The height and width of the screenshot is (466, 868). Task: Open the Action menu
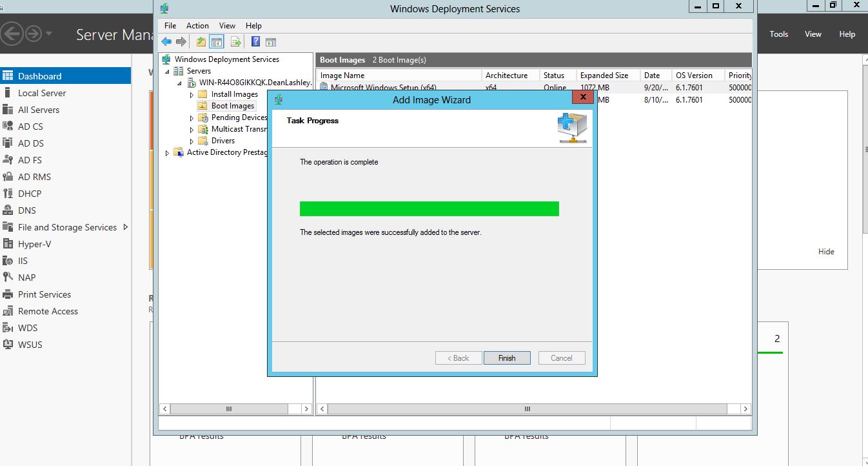point(197,26)
